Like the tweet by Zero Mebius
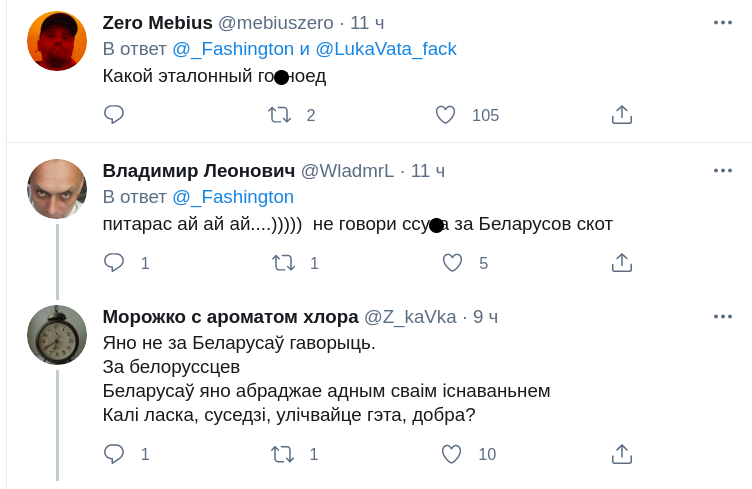 point(446,115)
